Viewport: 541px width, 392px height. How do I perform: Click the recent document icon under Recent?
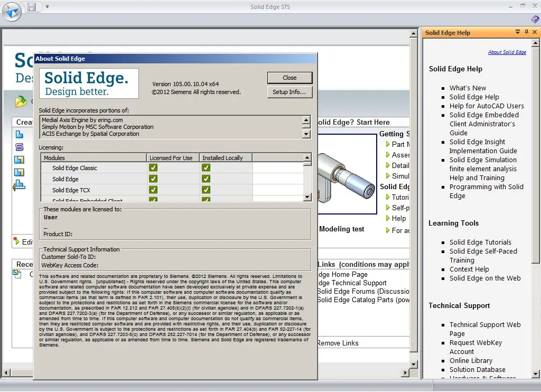tap(17, 274)
